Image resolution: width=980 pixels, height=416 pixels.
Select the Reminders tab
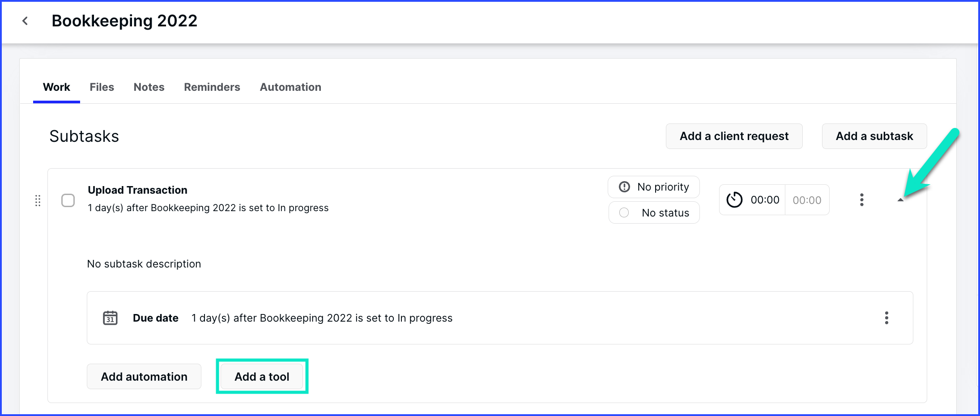point(212,87)
